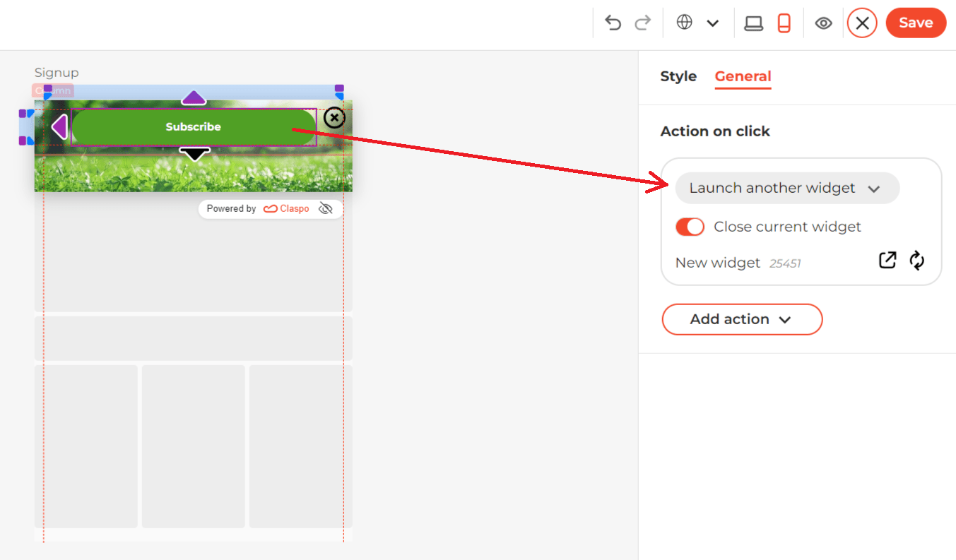The image size is (956, 560).
Task: Toggle Close current widget switch
Action: pos(690,227)
